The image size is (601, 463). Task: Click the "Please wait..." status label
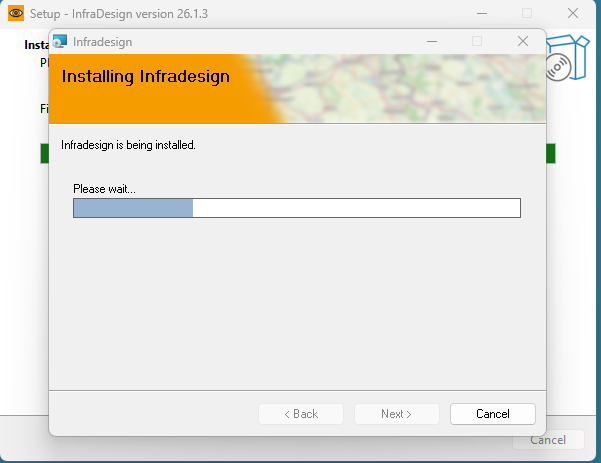coord(104,189)
